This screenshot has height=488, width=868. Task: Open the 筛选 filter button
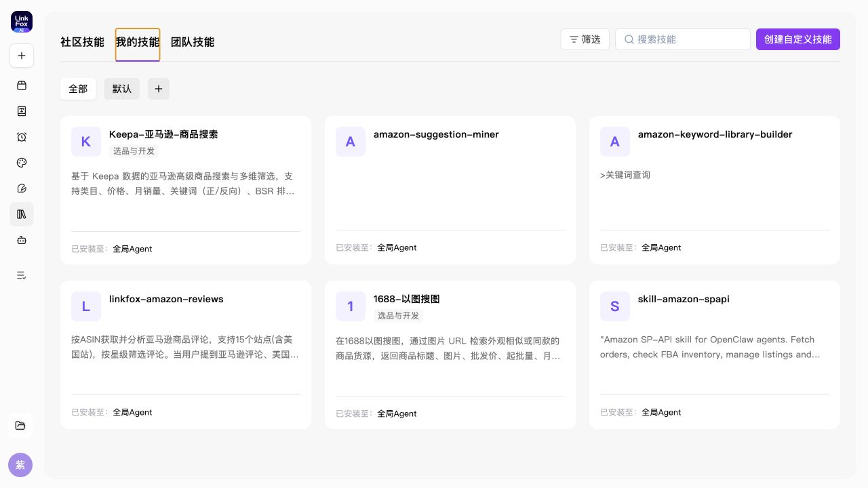pos(585,39)
